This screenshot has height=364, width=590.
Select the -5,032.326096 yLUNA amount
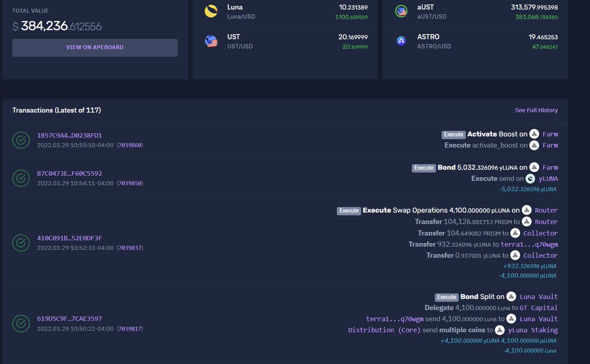pos(528,189)
